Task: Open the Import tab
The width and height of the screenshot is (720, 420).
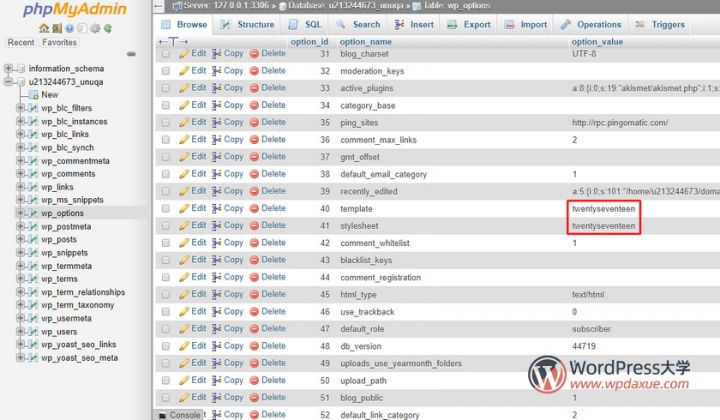Action: (526, 25)
